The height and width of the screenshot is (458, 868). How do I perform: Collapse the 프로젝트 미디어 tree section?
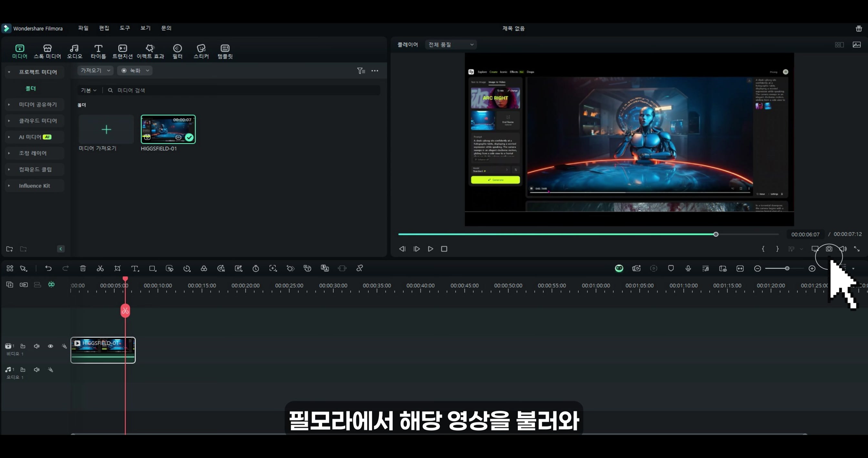click(9, 72)
